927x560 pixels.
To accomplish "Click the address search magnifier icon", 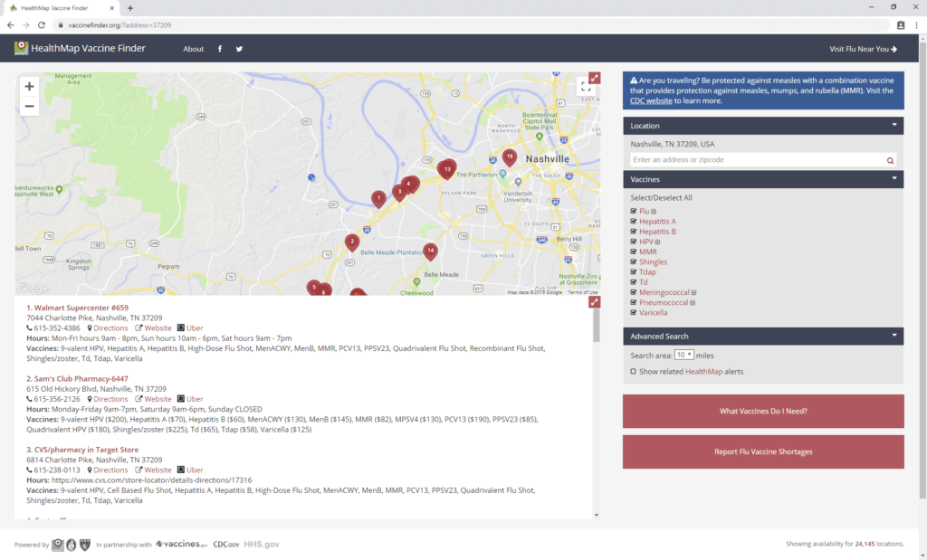I will tap(890, 160).
